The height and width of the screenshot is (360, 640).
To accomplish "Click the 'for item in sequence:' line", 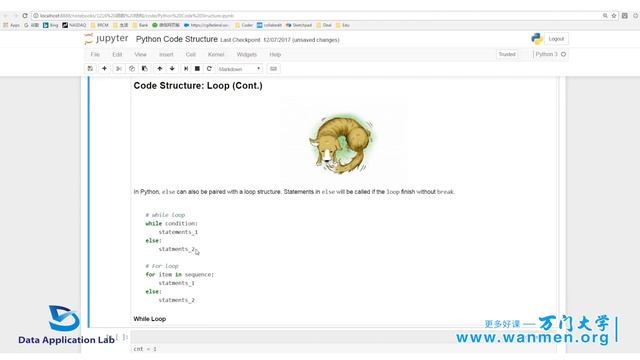I will coord(180,274).
